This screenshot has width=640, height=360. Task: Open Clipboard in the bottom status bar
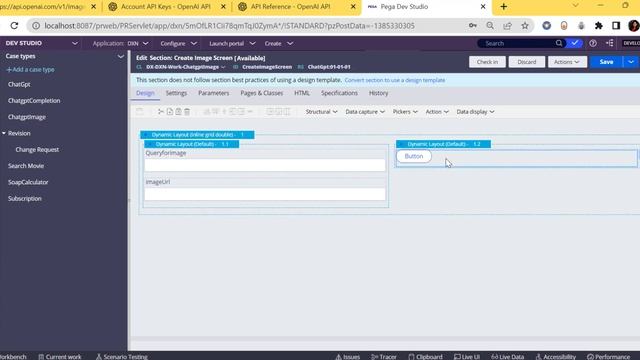pos(425,356)
